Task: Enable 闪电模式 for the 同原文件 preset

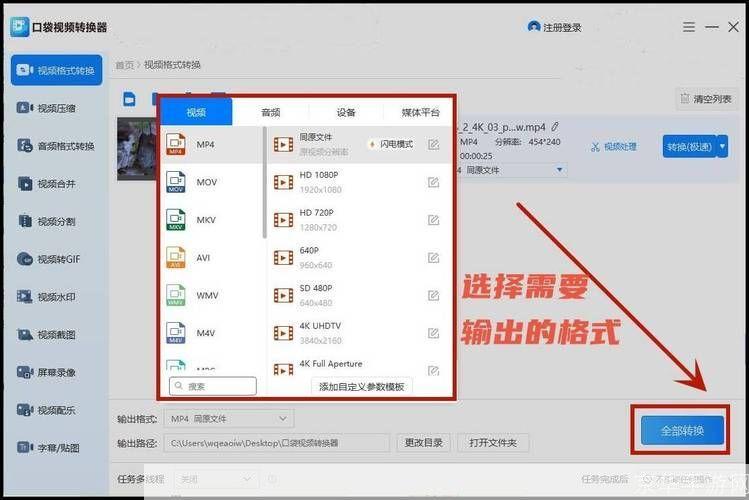Action: 391,144
